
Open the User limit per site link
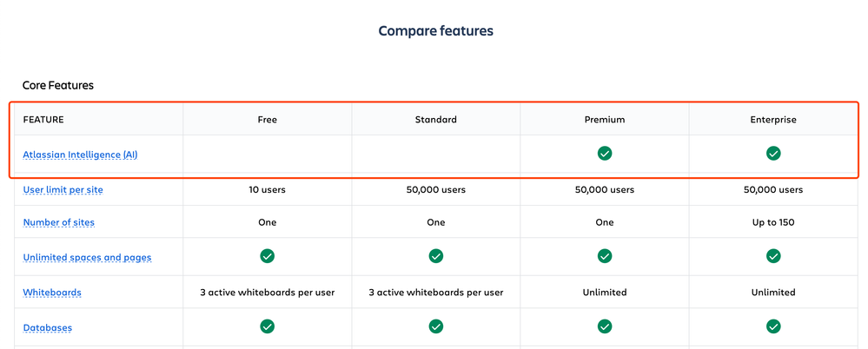(63, 190)
